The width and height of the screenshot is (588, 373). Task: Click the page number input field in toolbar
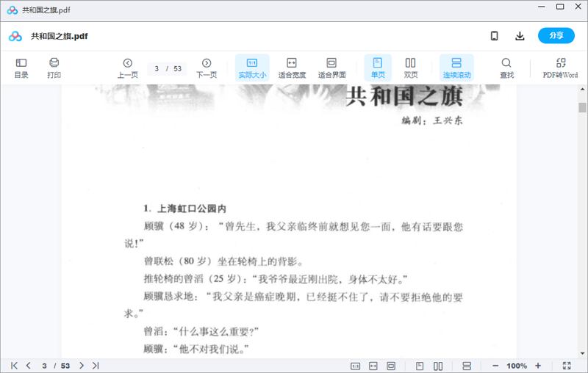tap(157, 68)
